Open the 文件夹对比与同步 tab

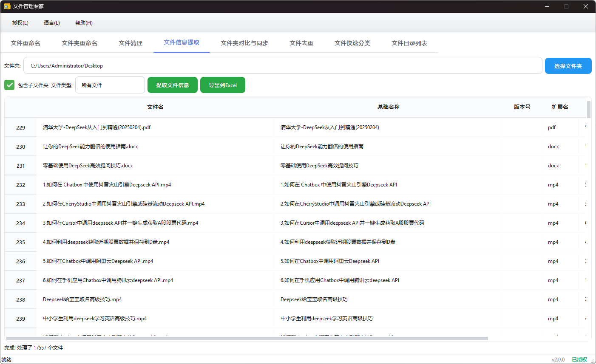(x=244, y=43)
